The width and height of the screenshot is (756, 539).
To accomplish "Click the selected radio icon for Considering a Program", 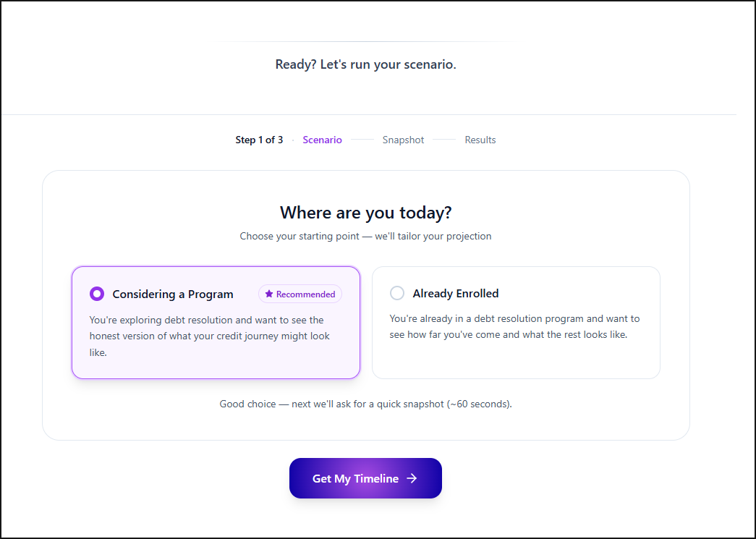I will point(97,294).
